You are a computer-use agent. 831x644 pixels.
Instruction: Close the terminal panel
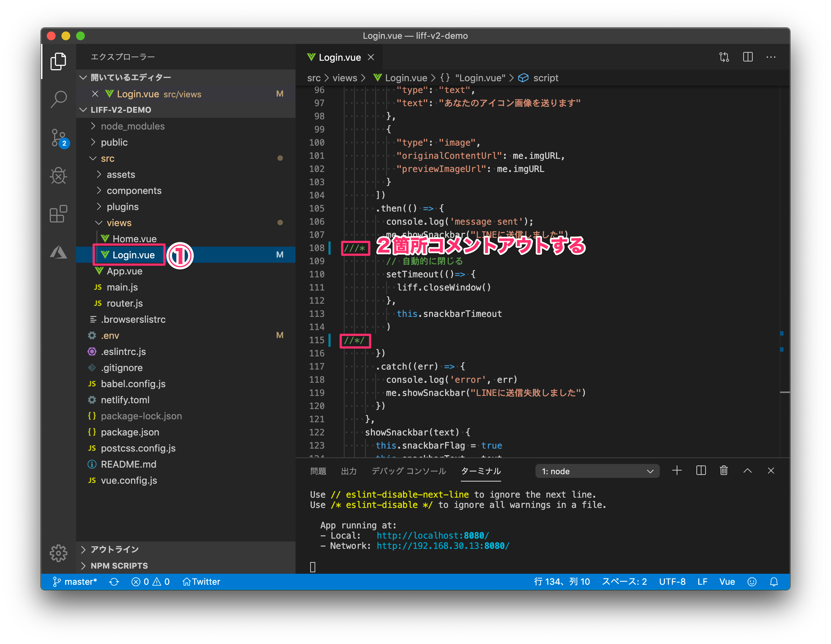click(771, 471)
